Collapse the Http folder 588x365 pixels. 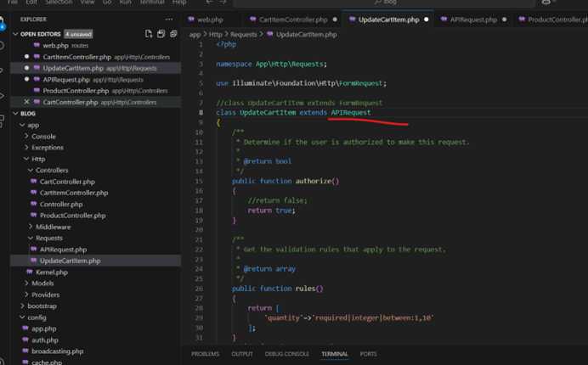click(x=26, y=159)
